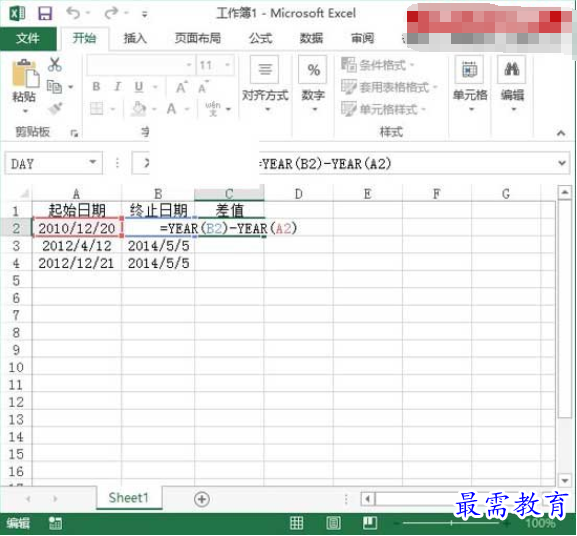Click the Excel application icon
The height and width of the screenshot is (536, 577).
click(17, 14)
